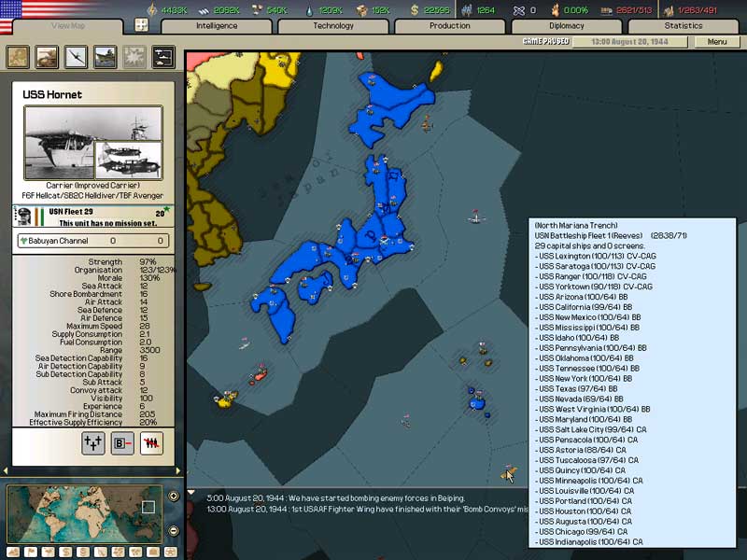Click the USS Lexington line in the tooltip

pos(596,256)
